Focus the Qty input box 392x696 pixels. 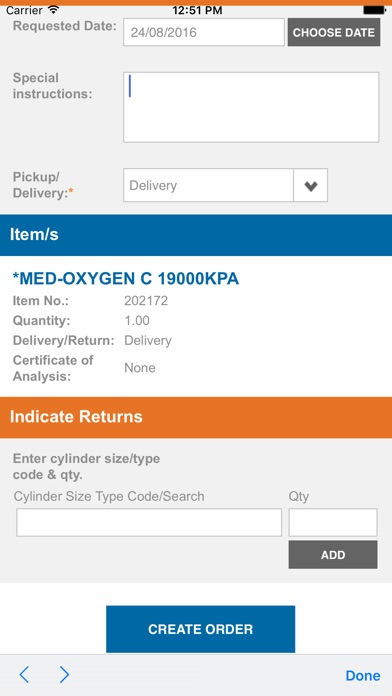click(x=333, y=522)
